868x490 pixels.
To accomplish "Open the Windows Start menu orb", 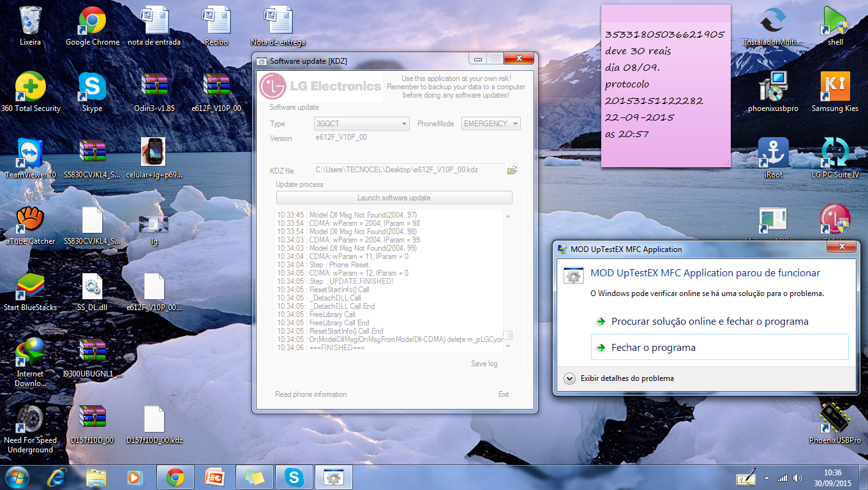I will pyautogui.click(x=17, y=477).
